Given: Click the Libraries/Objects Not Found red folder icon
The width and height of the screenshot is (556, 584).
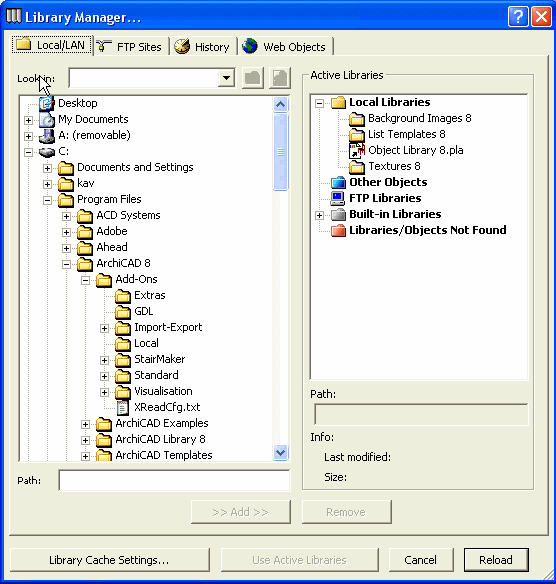Looking at the screenshot, I should 338,231.
